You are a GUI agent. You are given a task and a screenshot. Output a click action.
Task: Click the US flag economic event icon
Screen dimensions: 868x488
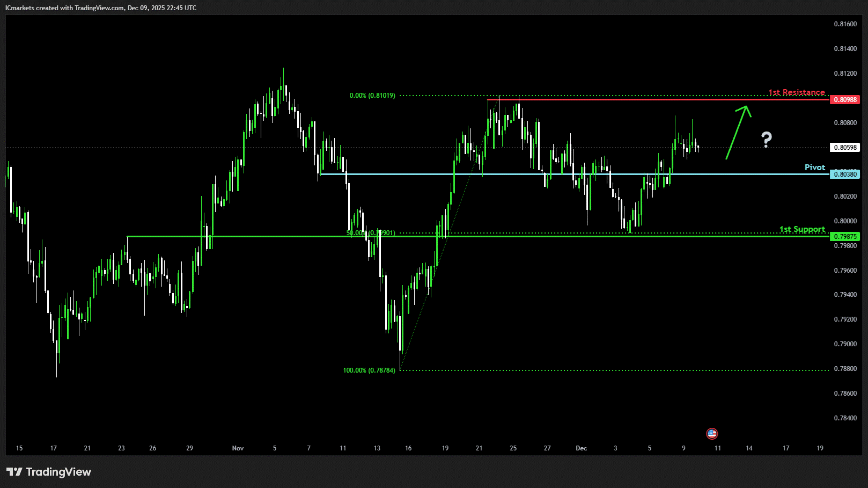712,433
